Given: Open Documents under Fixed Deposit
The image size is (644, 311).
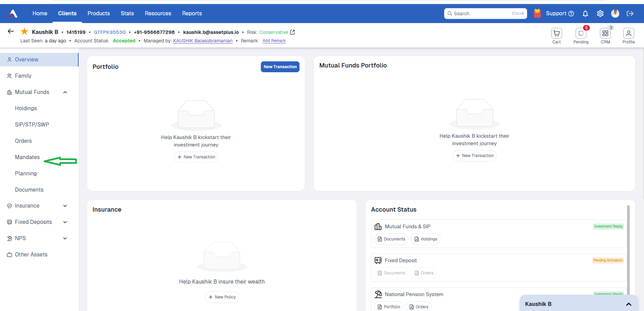Looking at the screenshot, I should coord(391,273).
